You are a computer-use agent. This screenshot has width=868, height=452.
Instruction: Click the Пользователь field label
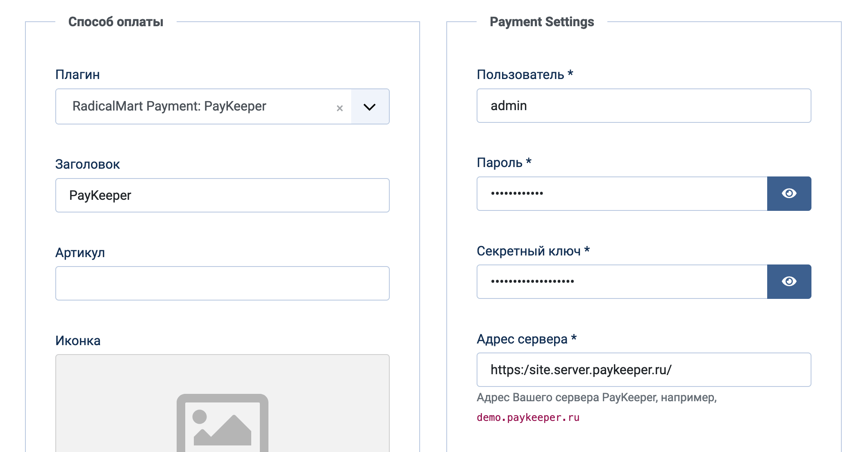coord(520,75)
